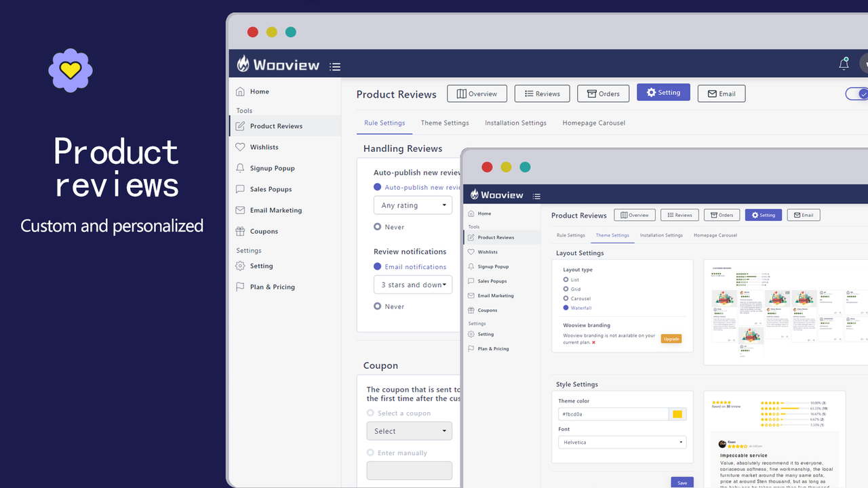Open the Helvetica font dropdown
This screenshot has height=488, width=868.
(x=622, y=441)
